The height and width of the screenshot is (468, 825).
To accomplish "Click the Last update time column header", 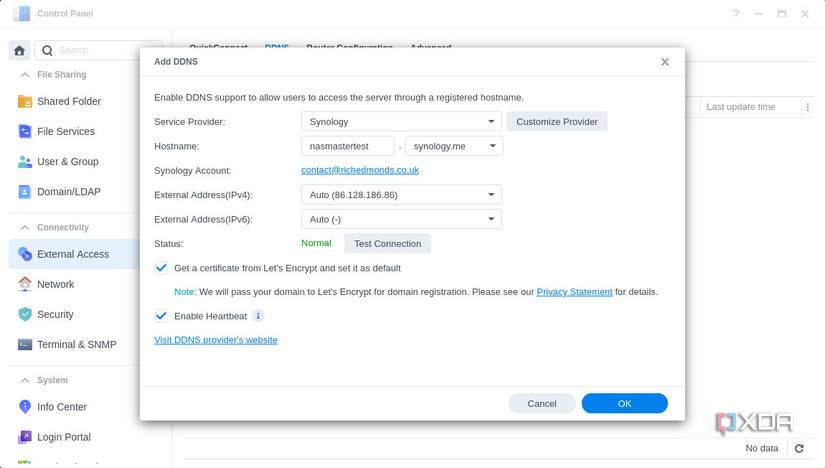I will 740,107.
